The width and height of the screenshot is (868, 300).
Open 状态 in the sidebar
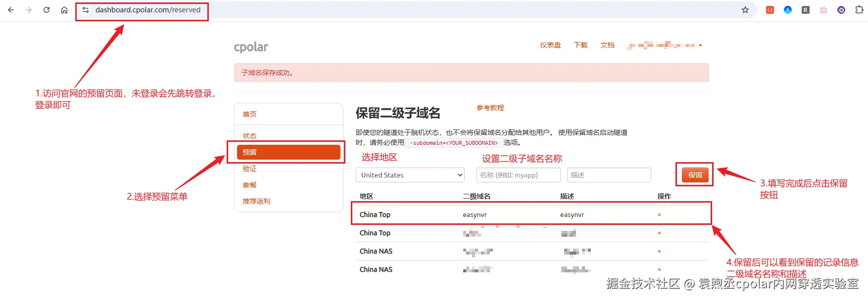coord(249,136)
